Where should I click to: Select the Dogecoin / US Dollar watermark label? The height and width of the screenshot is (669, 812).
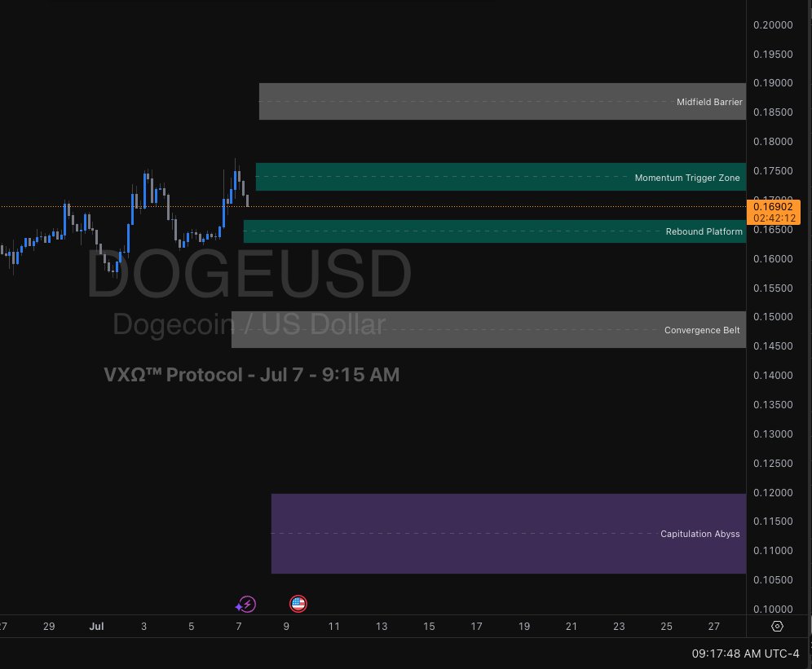coord(249,324)
